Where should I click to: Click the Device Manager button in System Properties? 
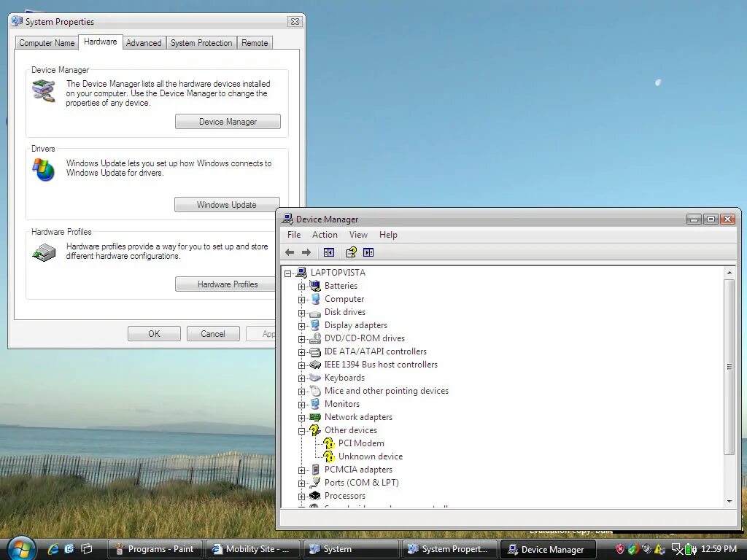(x=228, y=122)
